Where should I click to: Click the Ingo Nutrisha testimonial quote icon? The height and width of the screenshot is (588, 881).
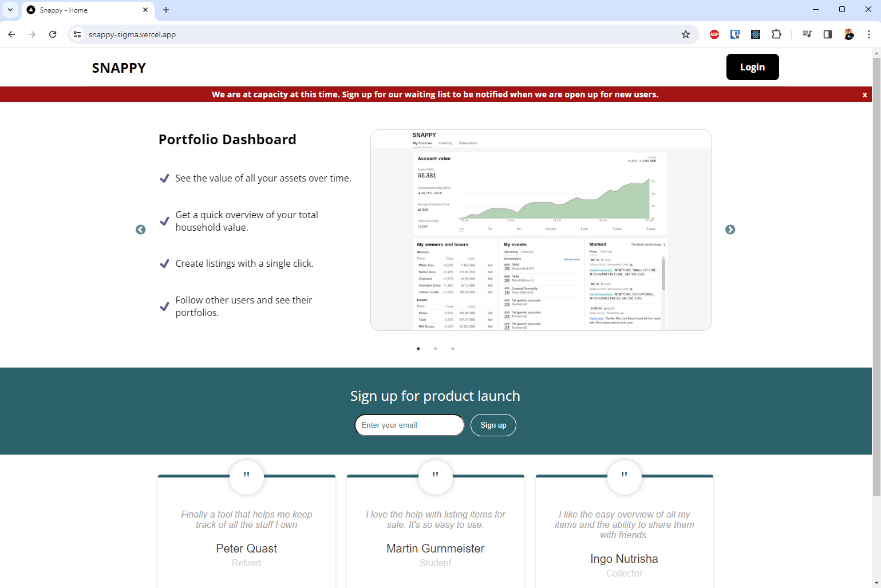(x=625, y=477)
